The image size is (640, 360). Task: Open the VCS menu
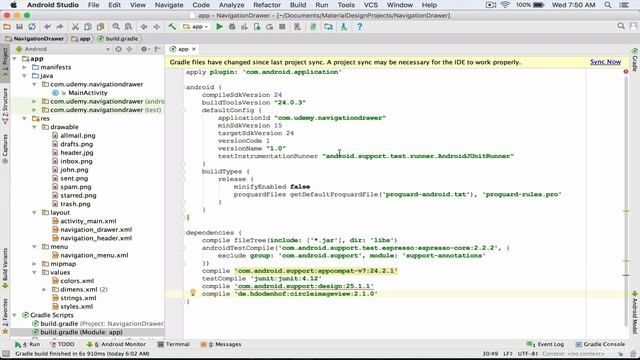(371, 5)
